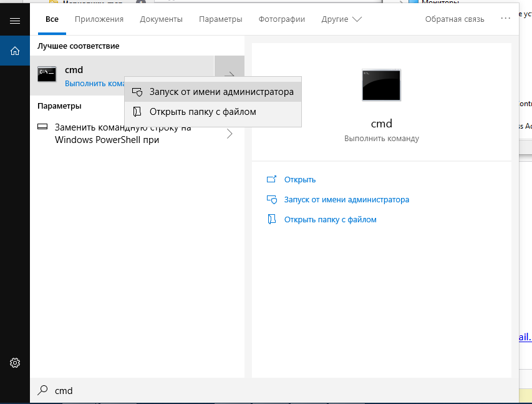
Task: Switch to the Приложения tab
Action: click(99, 19)
